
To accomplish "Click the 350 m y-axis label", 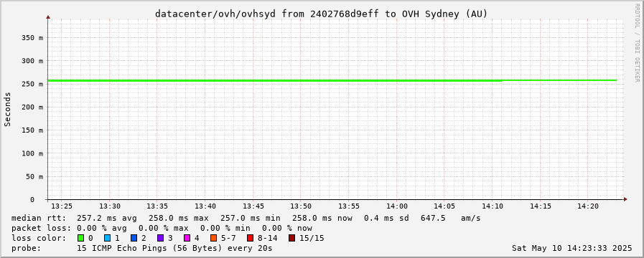I will tap(32, 38).
